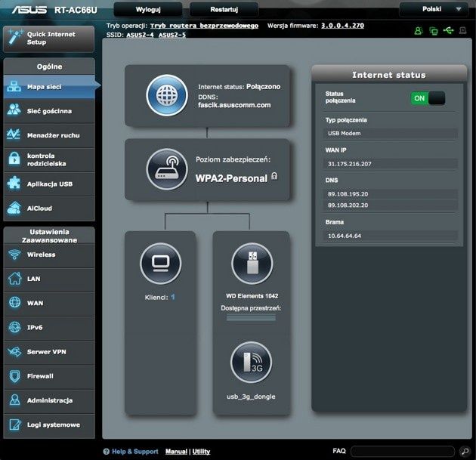The width and height of the screenshot is (476, 460).
Task: Open the Utility link in footer
Action: pyautogui.click(x=201, y=452)
